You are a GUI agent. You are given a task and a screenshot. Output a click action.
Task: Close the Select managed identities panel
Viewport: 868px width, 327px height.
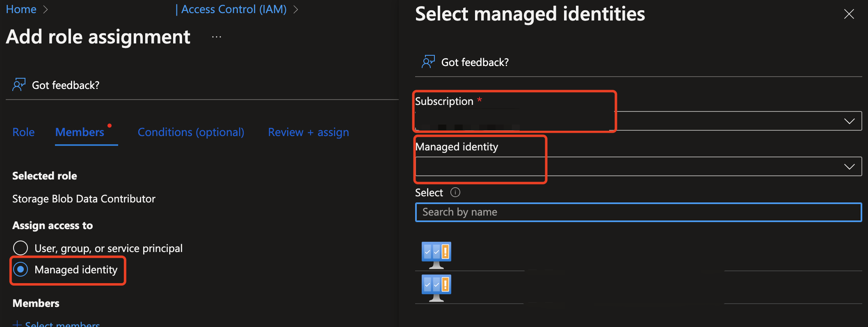point(849,14)
